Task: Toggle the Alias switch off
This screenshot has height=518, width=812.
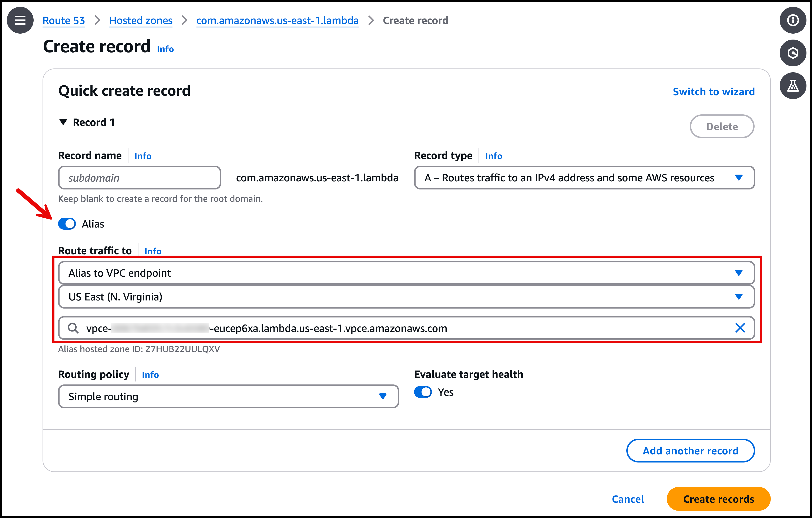Action: click(67, 224)
